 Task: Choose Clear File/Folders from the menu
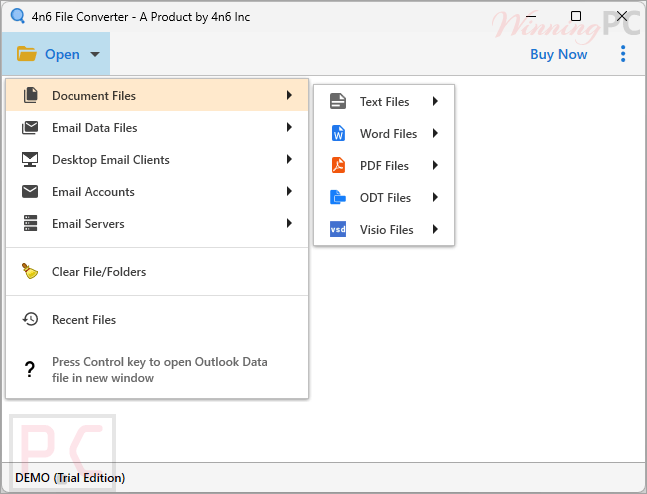pos(157,272)
